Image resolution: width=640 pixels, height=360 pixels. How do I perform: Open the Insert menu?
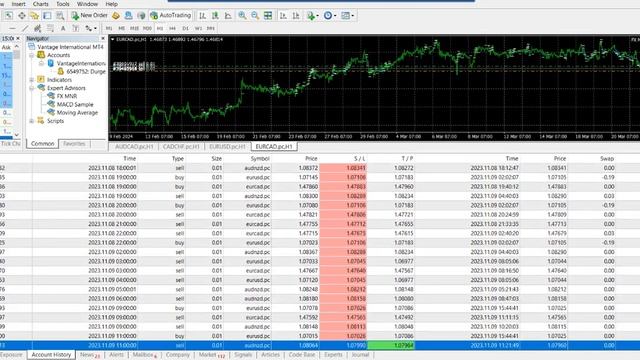(x=18, y=4)
